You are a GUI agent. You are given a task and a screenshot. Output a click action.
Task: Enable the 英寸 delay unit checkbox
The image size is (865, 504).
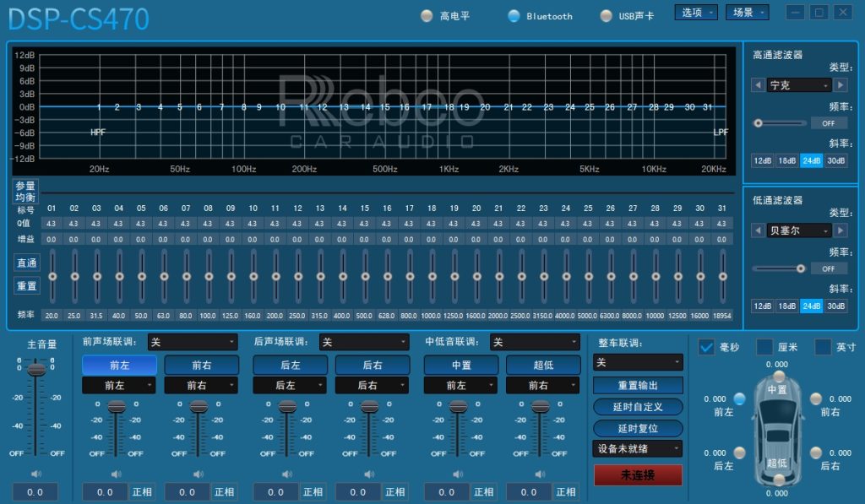823,347
